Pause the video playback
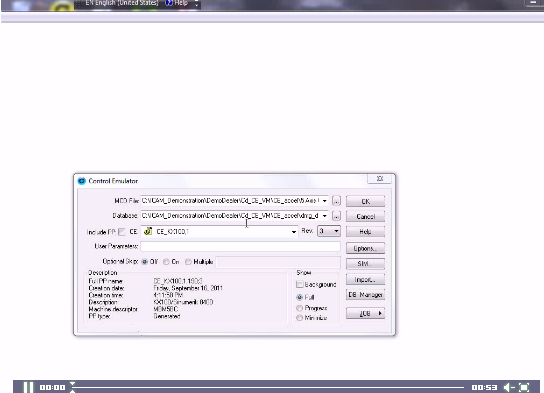 click(x=28, y=387)
